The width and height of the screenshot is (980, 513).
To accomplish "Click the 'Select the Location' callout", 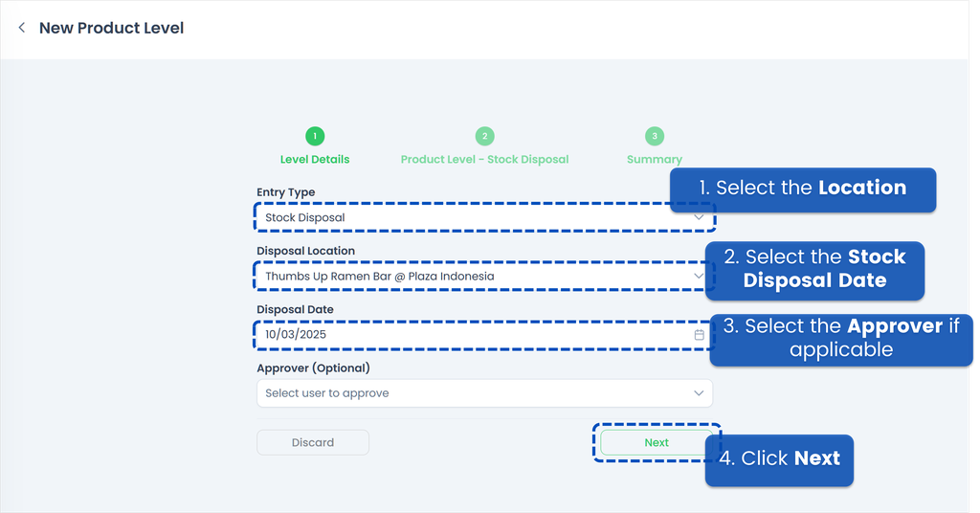I will click(802, 189).
